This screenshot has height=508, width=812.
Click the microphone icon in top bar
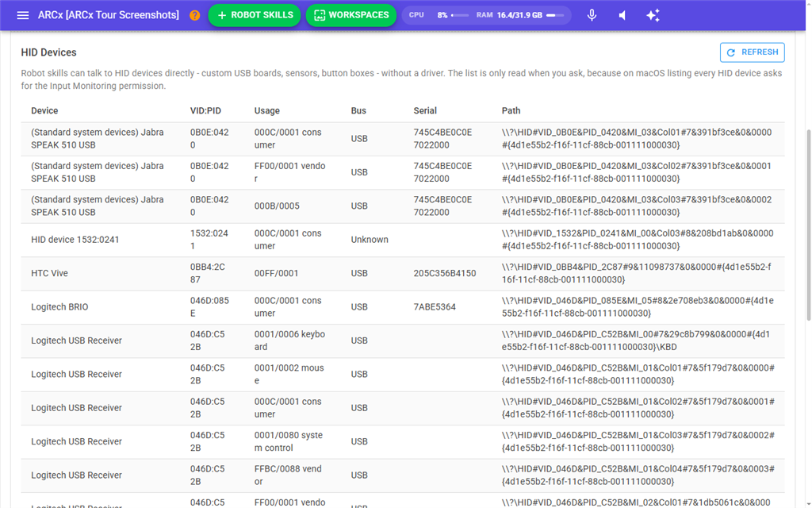point(592,15)
